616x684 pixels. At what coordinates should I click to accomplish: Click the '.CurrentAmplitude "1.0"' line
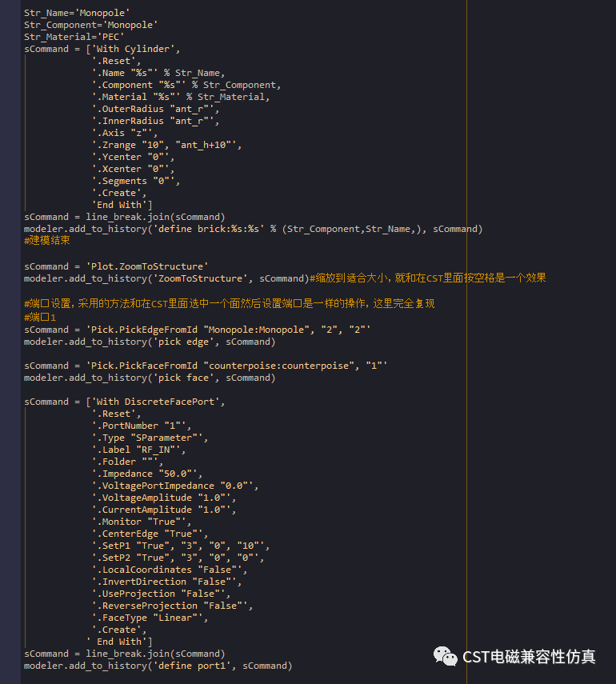pos(163,510)
